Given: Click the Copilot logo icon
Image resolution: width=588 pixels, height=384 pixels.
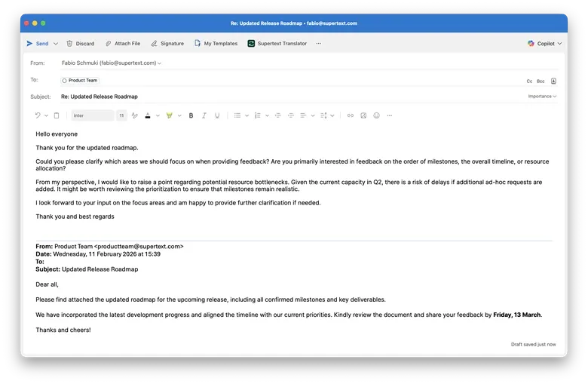Looking at the screenshot, I should pyautogui.click(x=531, y=44).
